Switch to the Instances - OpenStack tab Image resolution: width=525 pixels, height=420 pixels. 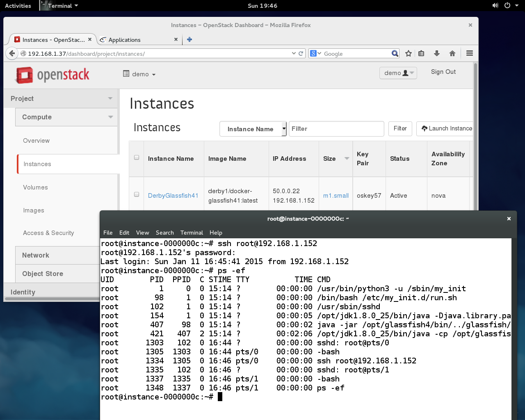click(53, 40)
